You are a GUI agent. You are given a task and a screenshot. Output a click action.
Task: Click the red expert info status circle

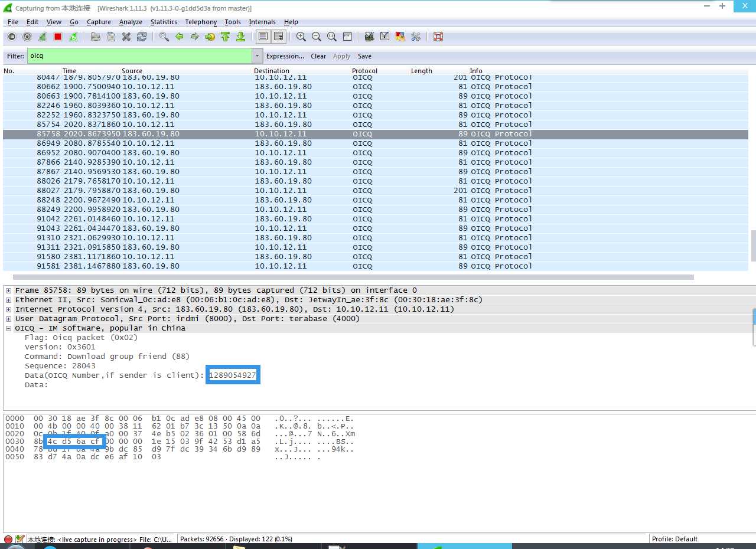[x=8, y=540]
